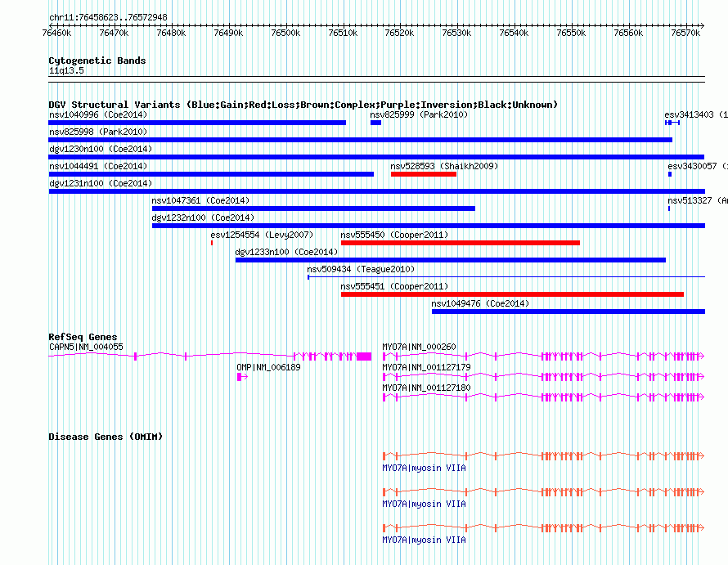Click the 76560k ruler tick label
Screen dimensions: 728x565
point(628,33)
